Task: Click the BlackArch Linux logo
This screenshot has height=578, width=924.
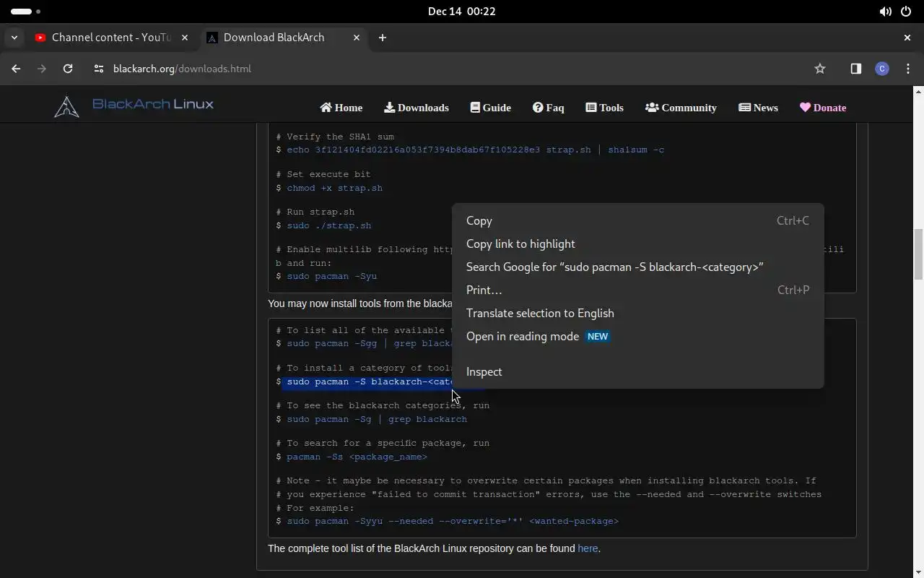Action: [134, 105]
